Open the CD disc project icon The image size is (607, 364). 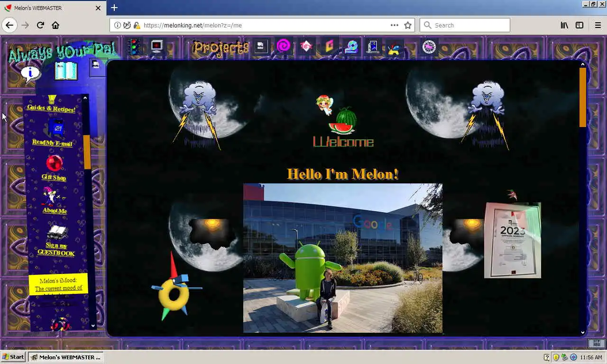[351, 46]
